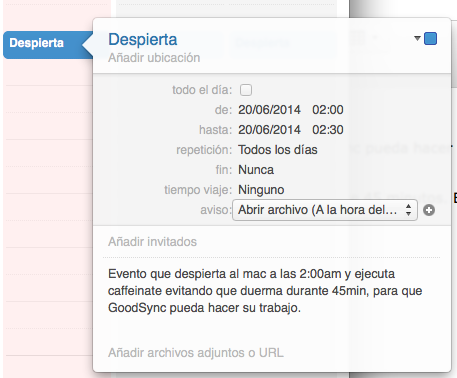Change repetition 'Todos los días'

pyautogui.click(x=278, y=150)
